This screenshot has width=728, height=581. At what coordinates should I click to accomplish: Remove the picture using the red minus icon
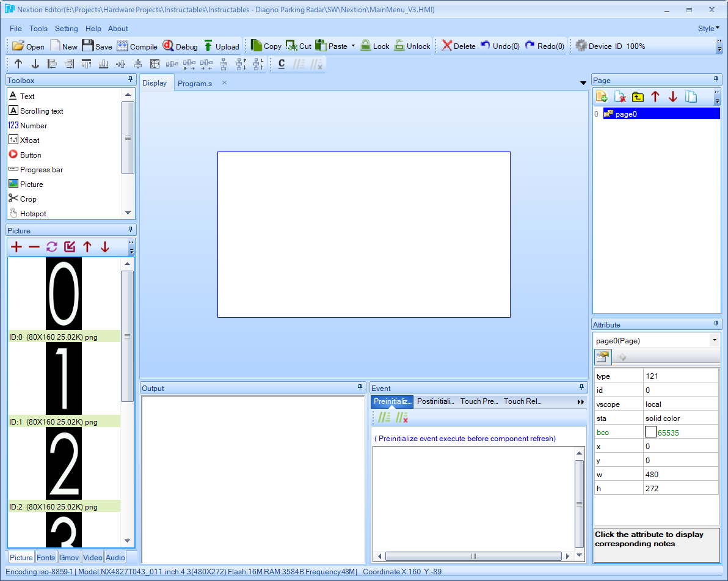(34, 247)
